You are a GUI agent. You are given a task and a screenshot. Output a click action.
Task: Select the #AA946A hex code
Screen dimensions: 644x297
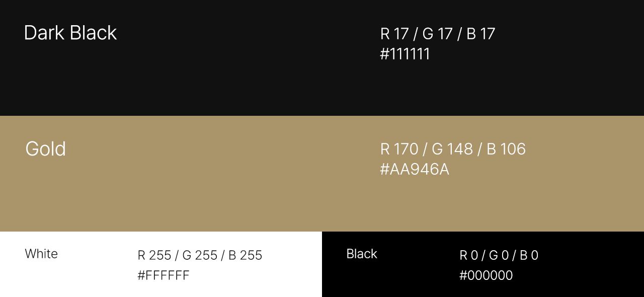tap(415, 170)
